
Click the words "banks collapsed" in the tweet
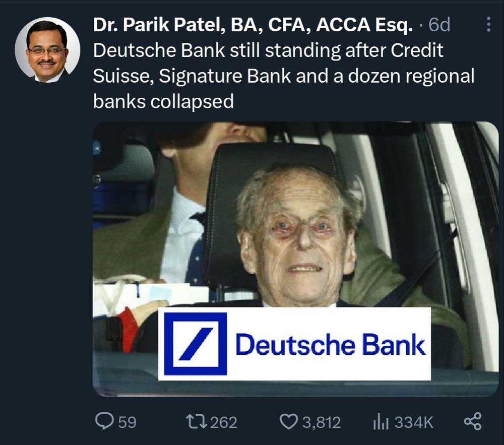coord(164,102)
